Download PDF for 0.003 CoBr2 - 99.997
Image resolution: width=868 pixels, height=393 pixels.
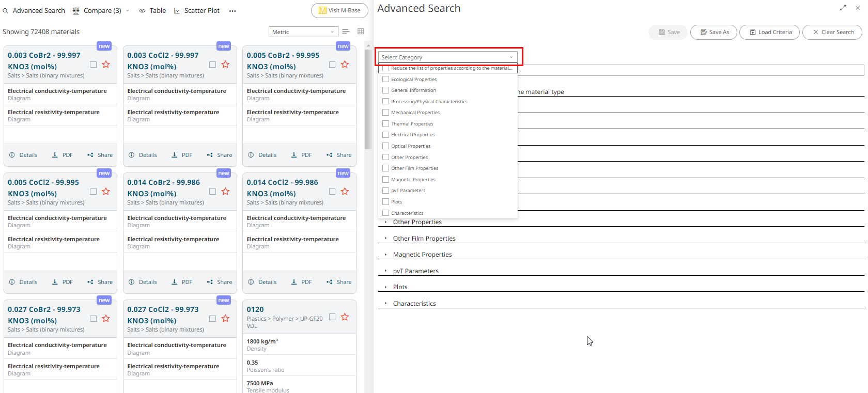pyautogui.click(x=63, y=155)
